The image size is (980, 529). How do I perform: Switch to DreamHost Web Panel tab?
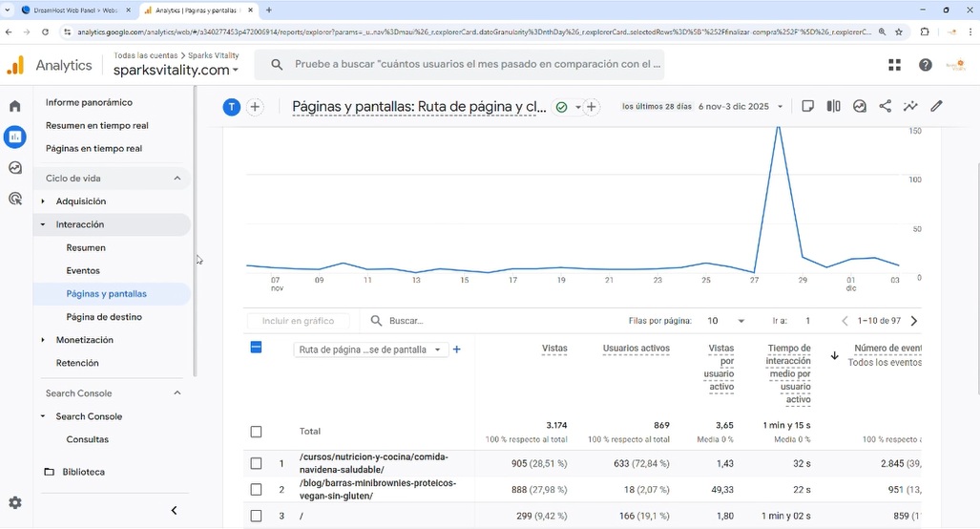pyautogui.click(x=75, y=11)
